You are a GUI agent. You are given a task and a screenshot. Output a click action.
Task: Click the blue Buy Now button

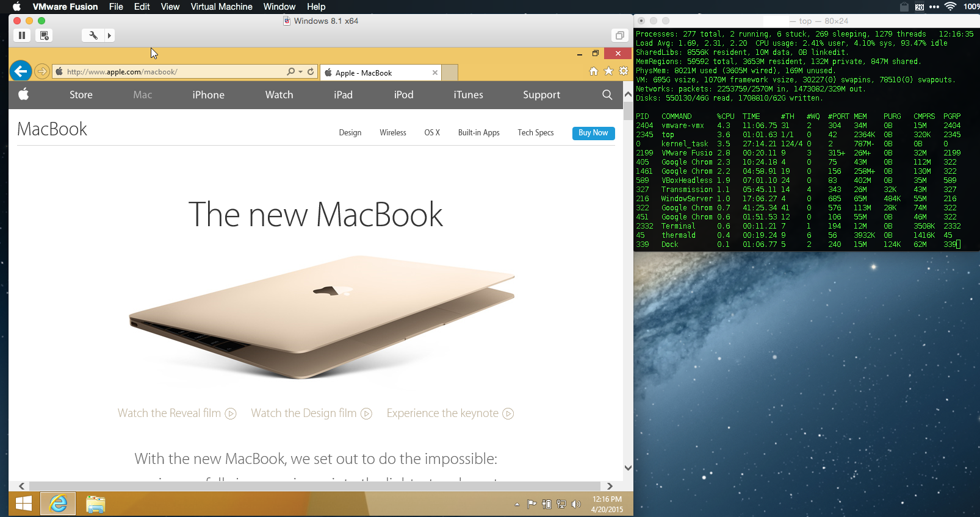point(594,133)
